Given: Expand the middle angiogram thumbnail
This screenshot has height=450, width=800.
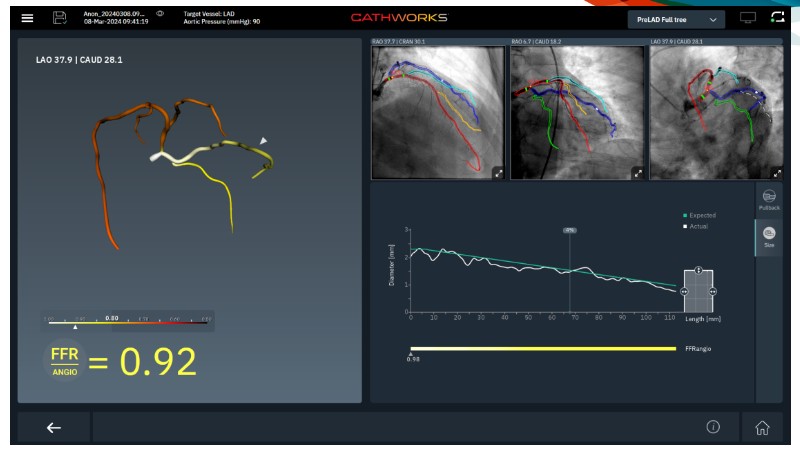Looking at the screenshot, I should pyautogui.click(x=637, y=173).
